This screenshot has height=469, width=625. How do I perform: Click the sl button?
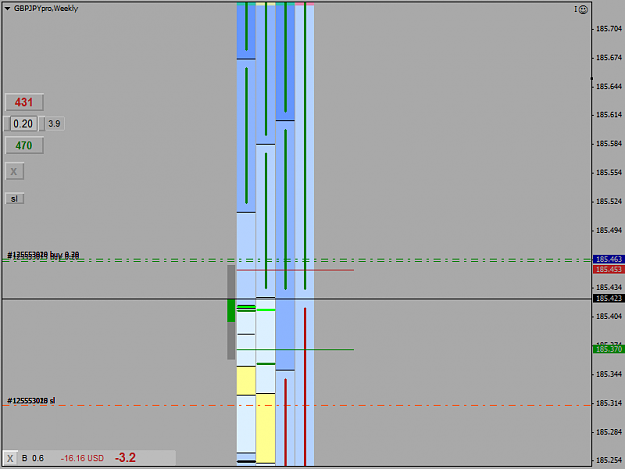coord(14,198)
